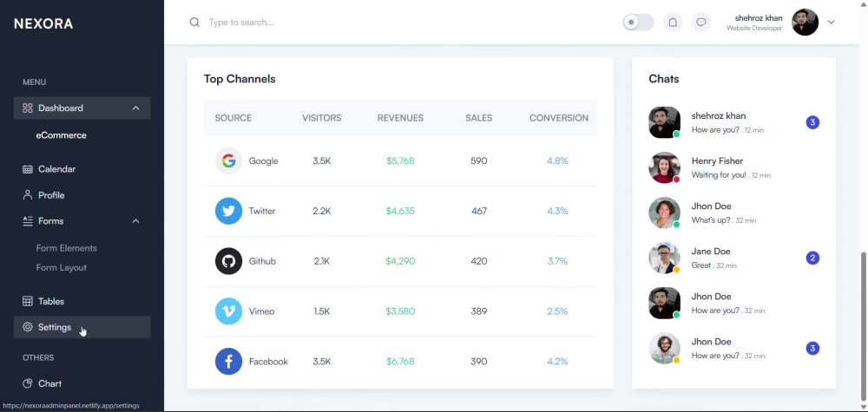This screenshot has height=412, width=868.
Task: Open the user profile dropdown arrow
Action: 831,23
